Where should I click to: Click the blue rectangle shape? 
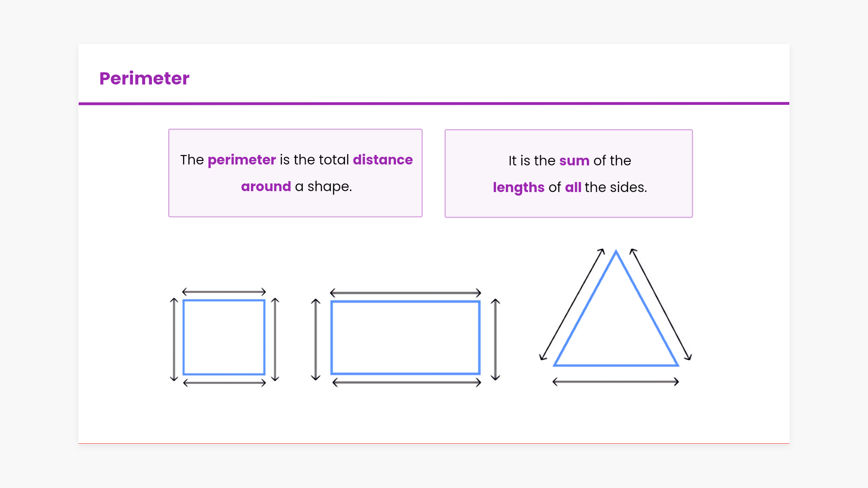405,338
